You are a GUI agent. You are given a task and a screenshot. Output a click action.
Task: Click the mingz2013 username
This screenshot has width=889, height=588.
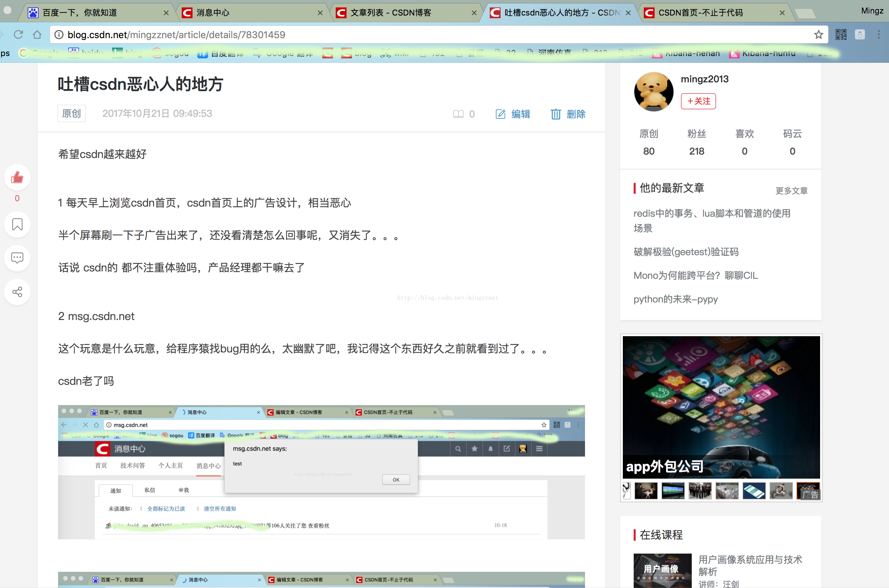point(704,79)
